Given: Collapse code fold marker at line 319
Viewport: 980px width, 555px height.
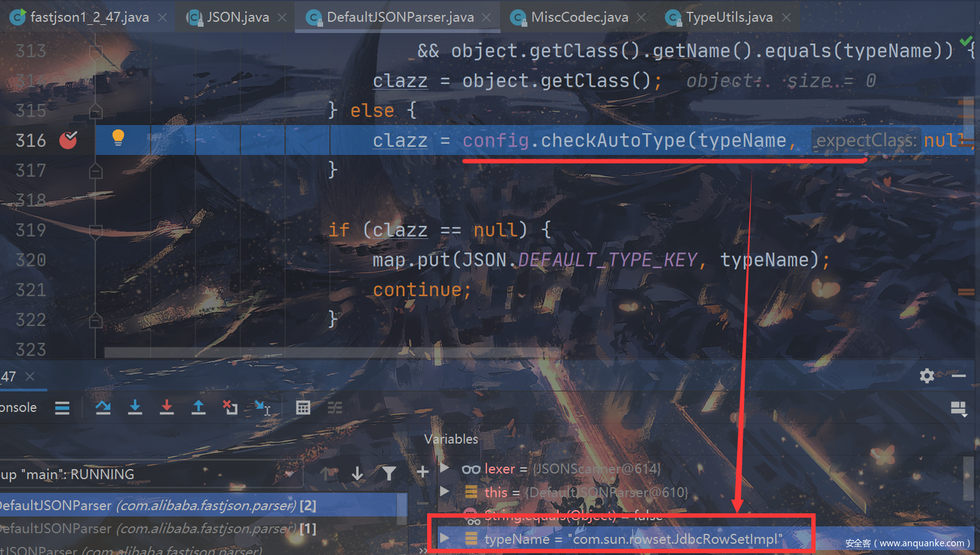Looking at the screenshot, I should (x=95, y=231).
